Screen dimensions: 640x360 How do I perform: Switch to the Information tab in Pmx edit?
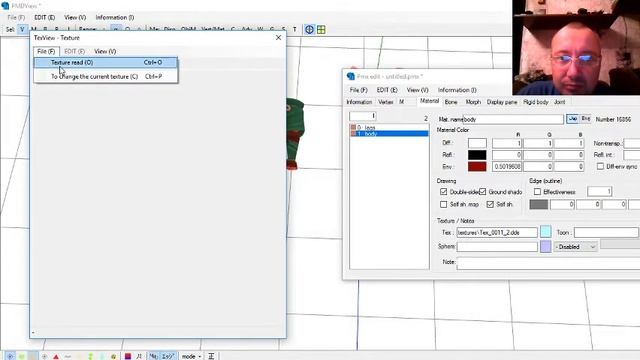pyautogui.click(x=359, y=102)
